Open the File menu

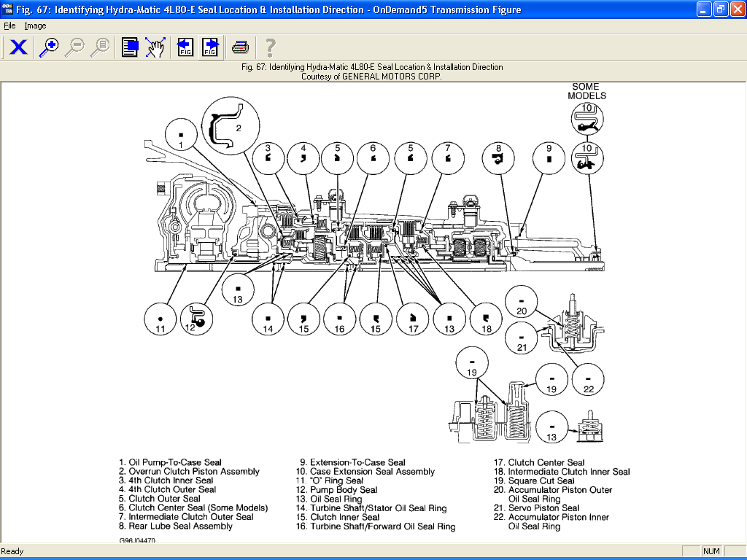click(9, 26)
